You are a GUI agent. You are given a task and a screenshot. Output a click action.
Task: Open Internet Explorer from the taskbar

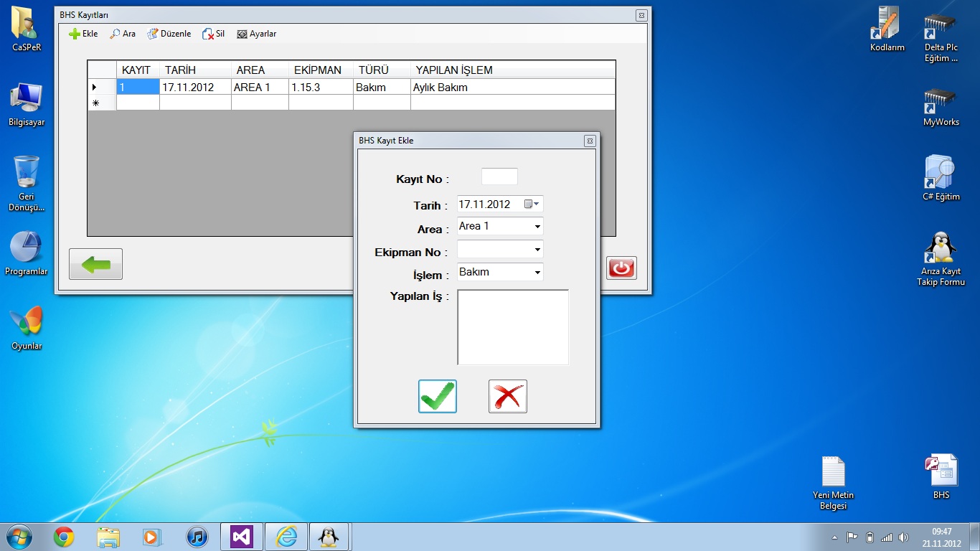click(286, 537)
